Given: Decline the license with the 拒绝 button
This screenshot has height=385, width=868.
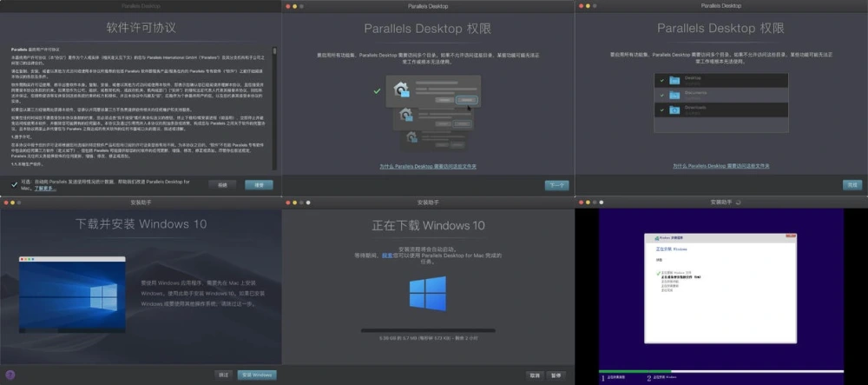Looking at the screenshot, I should (222, 185).
